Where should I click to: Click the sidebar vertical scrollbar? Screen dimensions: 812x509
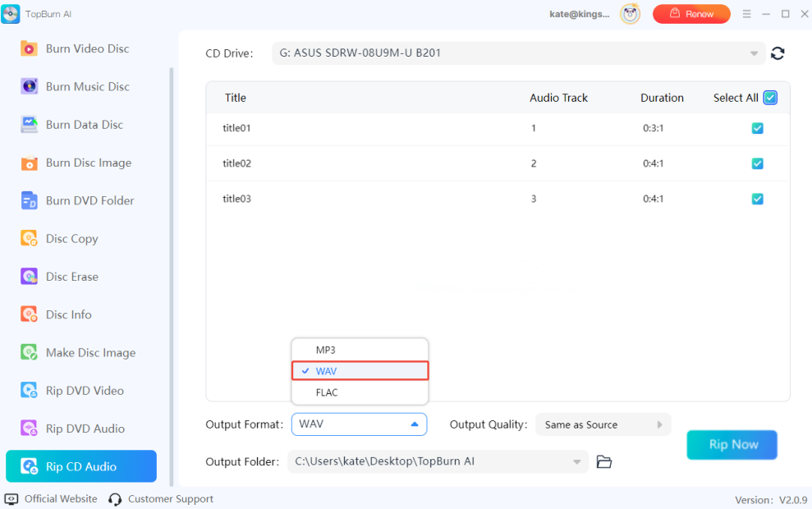[171, 246]
